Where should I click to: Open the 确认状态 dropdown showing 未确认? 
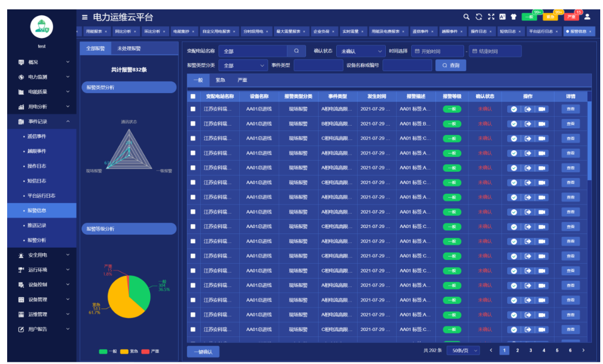[x=360, y=51]
